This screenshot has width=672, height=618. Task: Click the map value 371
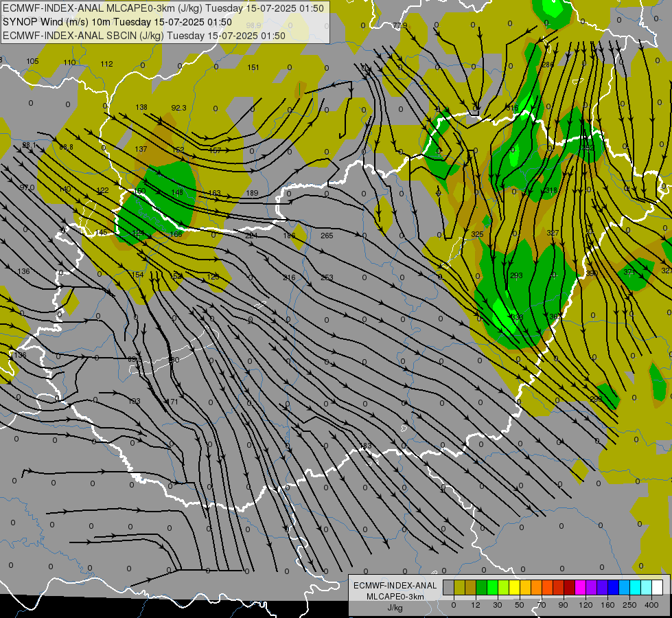629,273
